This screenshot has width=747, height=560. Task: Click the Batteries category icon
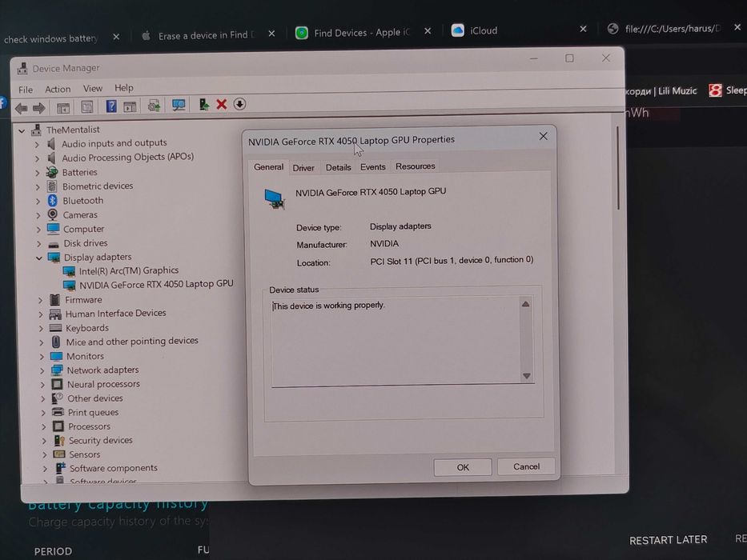(x=52, y=172)
